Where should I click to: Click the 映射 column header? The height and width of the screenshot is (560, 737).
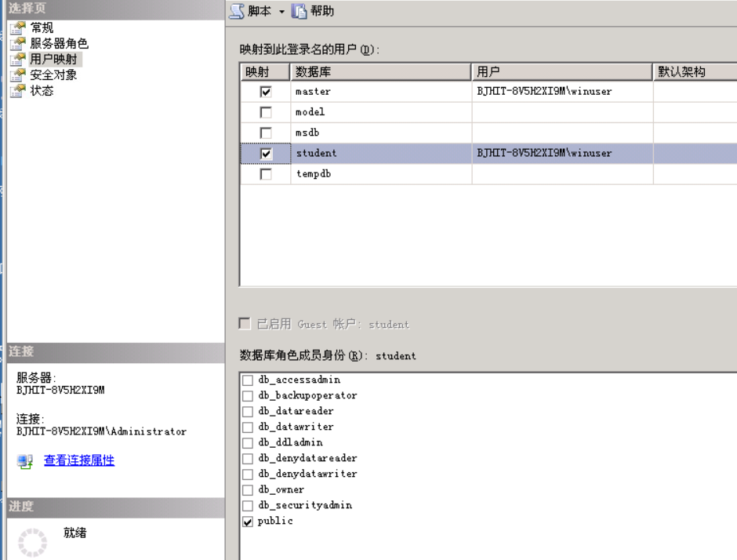[x=265, y=72]
